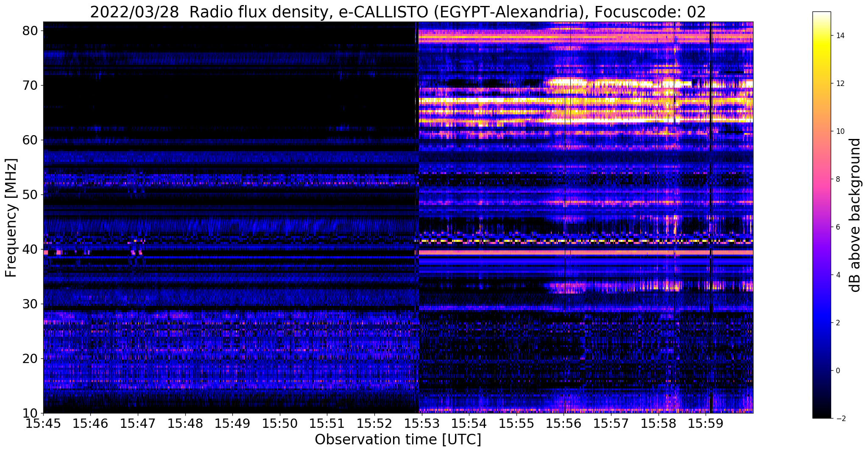Click the 15:47 time tick label
Viewport: 868px width, 452px height.
coord(138,423)
